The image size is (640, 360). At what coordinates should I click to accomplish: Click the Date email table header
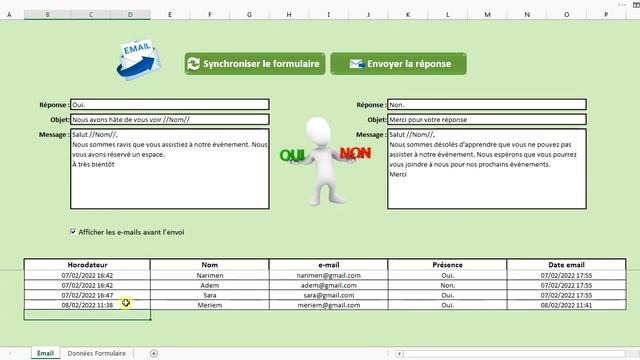567,264
